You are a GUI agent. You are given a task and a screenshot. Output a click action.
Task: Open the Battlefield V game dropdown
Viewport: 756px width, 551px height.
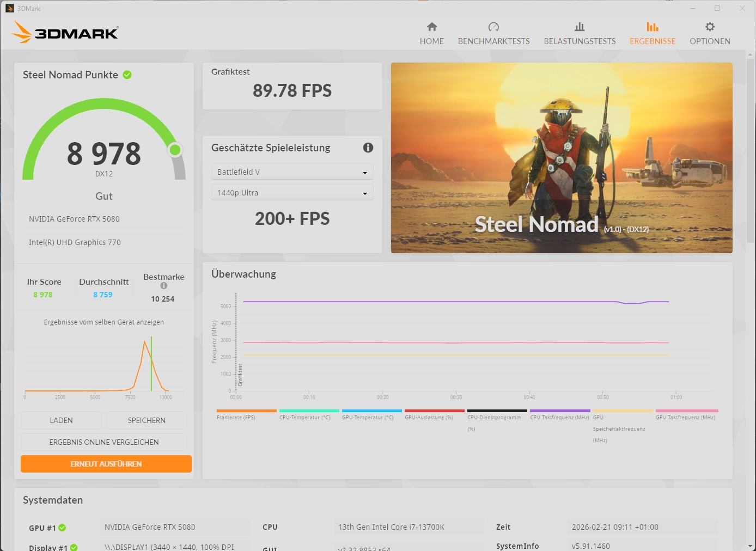[292, 172]
